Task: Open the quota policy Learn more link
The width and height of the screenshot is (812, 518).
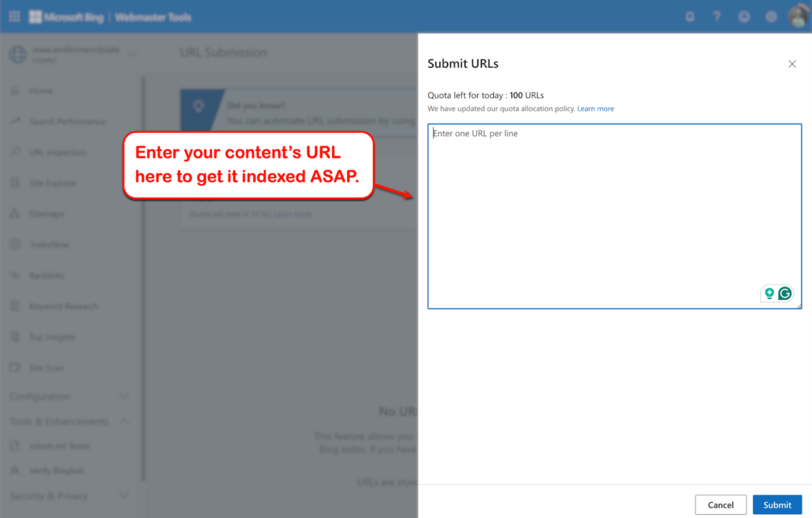Action: point(595,109)
